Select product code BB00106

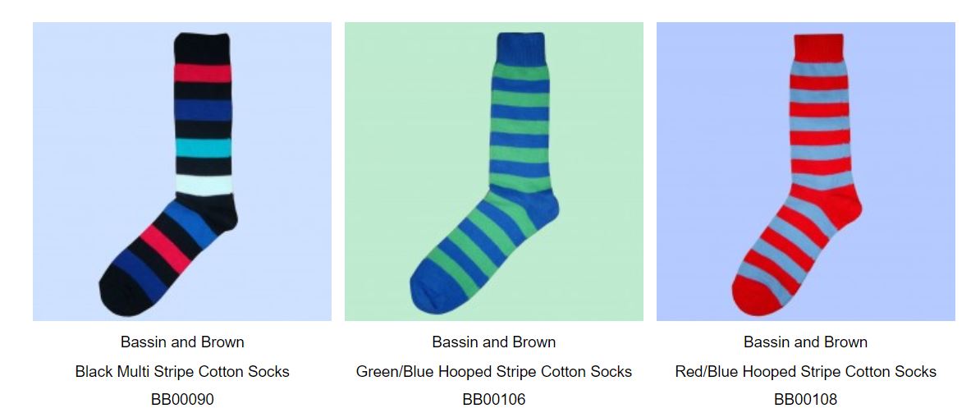tap(494, 399)
